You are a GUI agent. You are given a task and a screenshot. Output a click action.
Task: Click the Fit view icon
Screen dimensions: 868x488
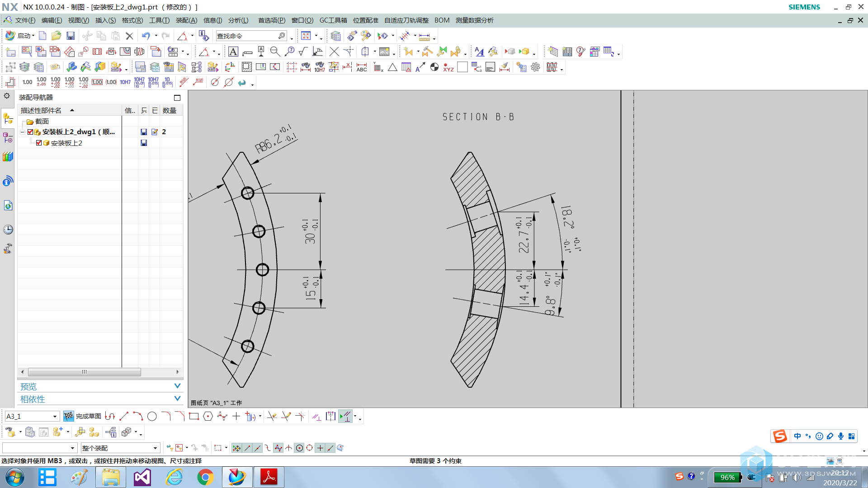point(306,36)
